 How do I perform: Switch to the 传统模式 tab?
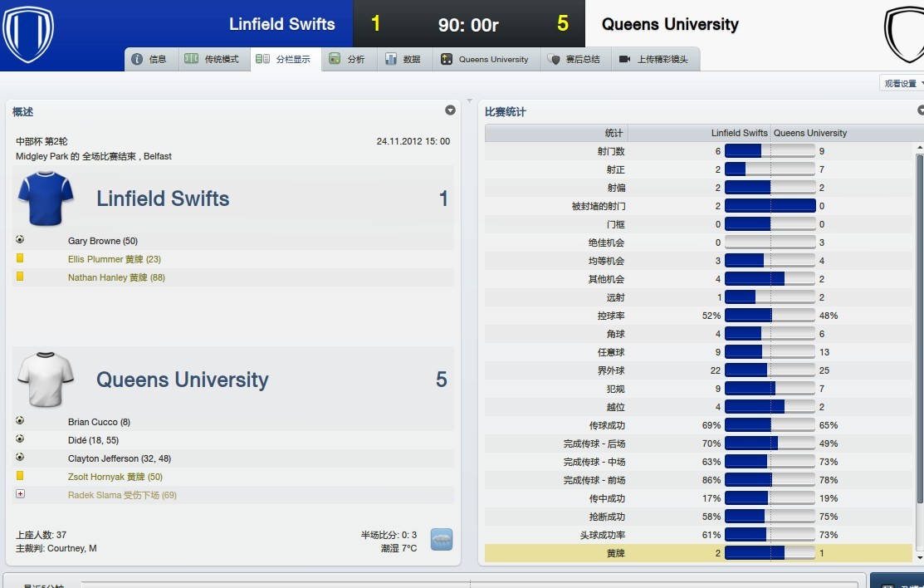[214, 60]
